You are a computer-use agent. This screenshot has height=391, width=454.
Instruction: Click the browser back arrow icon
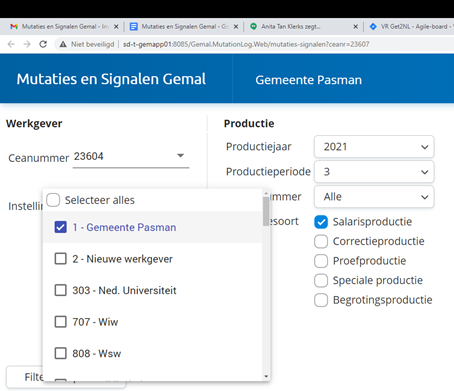click(x=11, y=44)
